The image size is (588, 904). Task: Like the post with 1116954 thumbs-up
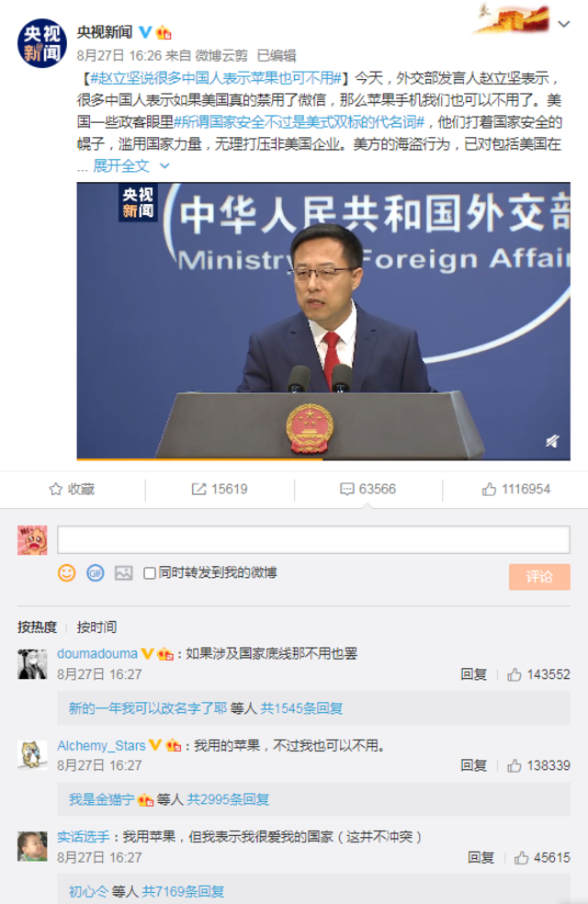[x=516, y=489]
